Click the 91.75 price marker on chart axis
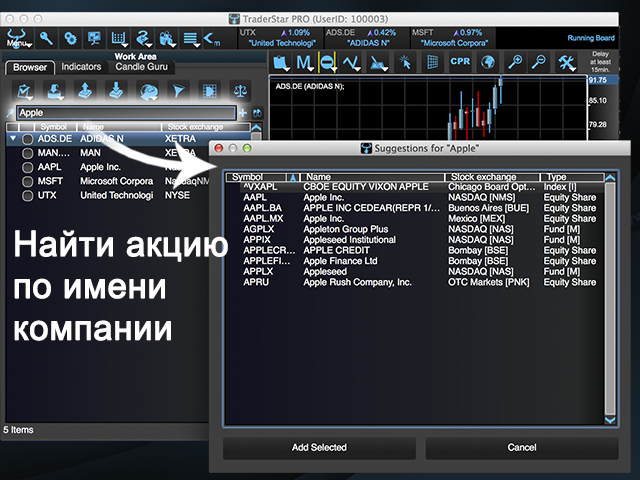Viewport: 640px width, 480px height. [602, 80]
